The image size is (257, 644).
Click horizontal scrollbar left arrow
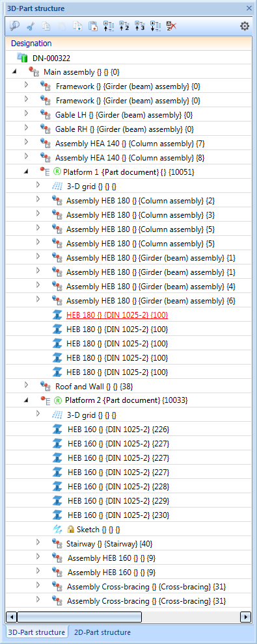click(x=11, y=617)
